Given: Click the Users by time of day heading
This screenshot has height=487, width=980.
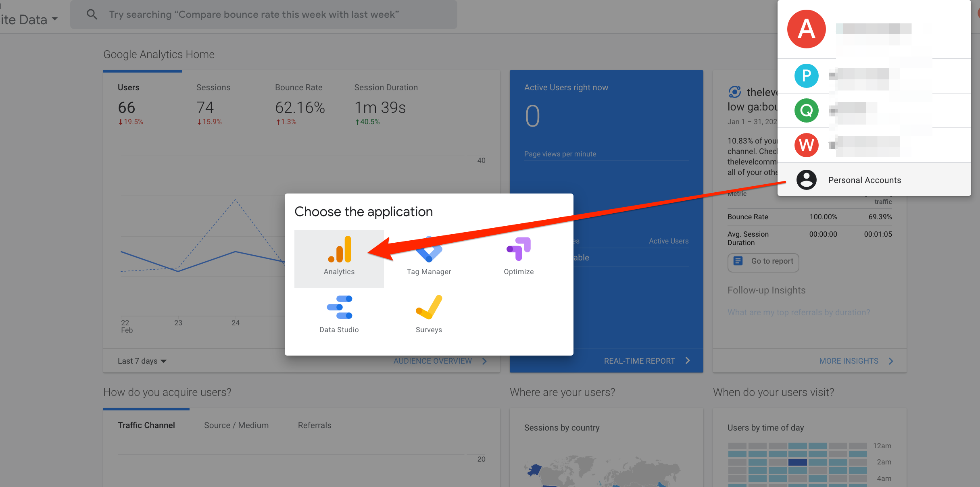Looking at the screenshot, I should tap(765, 428).
